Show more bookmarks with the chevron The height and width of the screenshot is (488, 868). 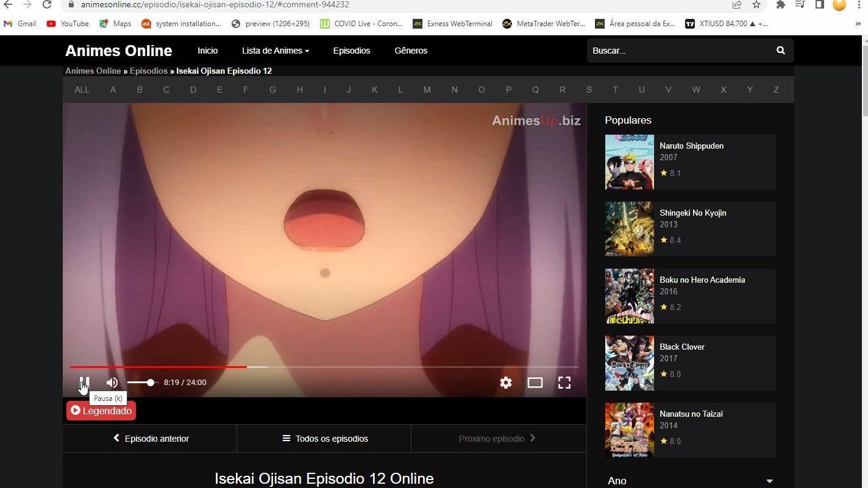click(858, 24)
